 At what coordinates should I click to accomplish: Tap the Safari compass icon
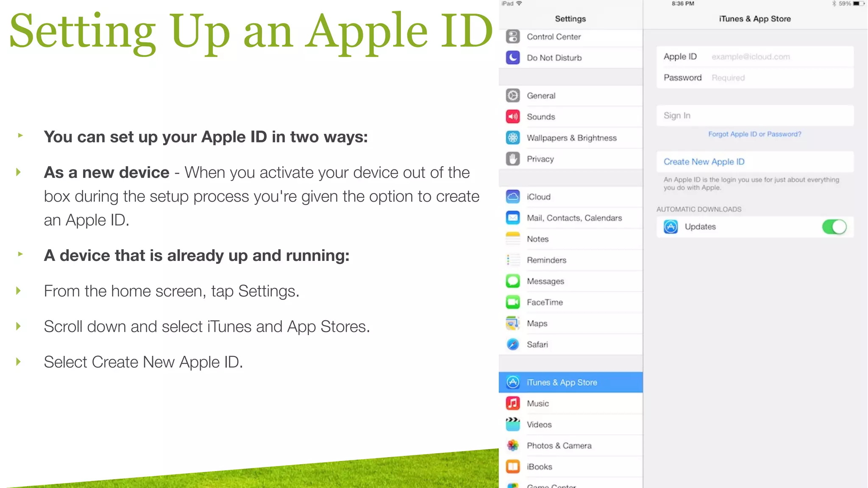[513, 344]
